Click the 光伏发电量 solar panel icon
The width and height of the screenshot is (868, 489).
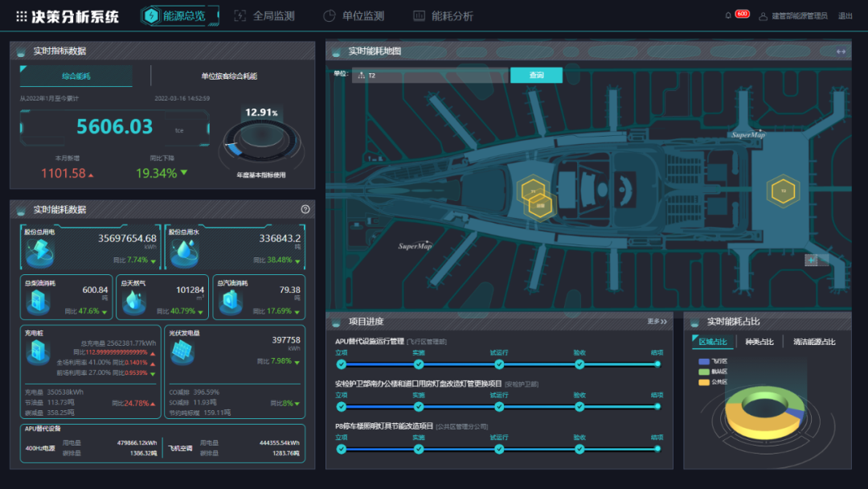click(182, 351)
